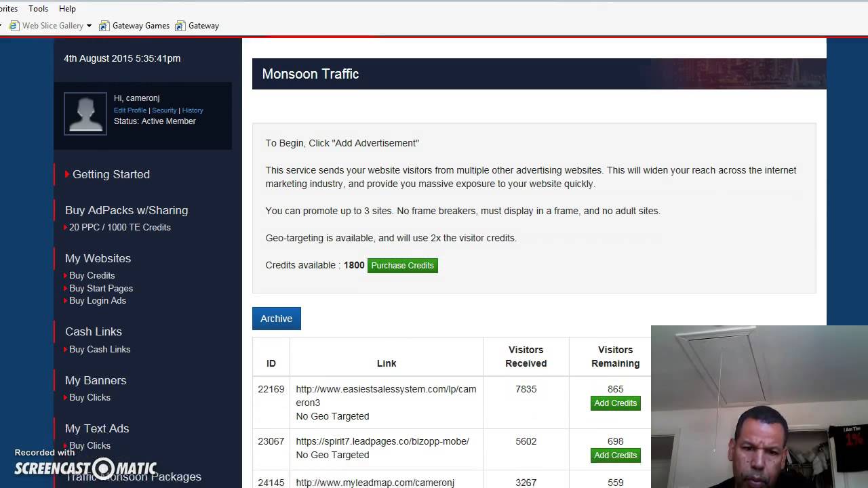Click the blue Archive button
This screenshot has width=868, height=488.
click(x=277, y=319)
